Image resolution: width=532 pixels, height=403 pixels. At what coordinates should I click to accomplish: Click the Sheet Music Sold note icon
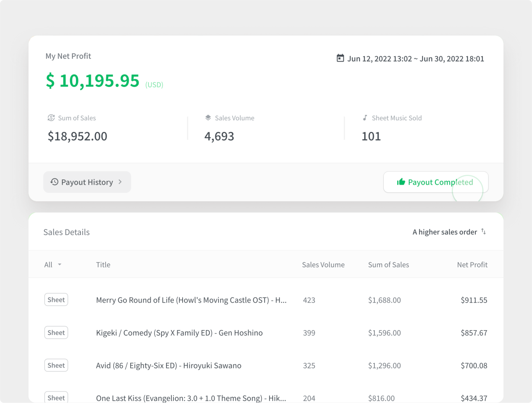[x=365, y=118]
